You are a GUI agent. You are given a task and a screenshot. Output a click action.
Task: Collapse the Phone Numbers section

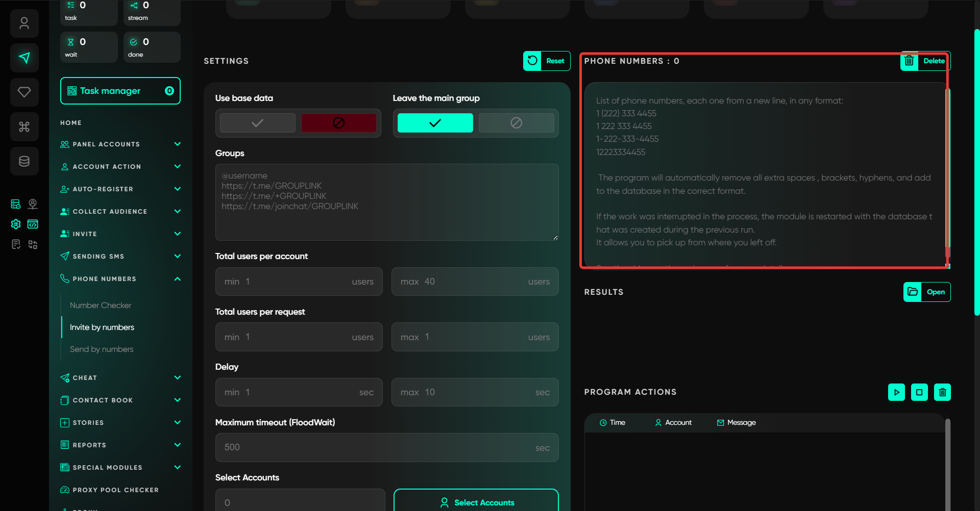coord(177,279)
